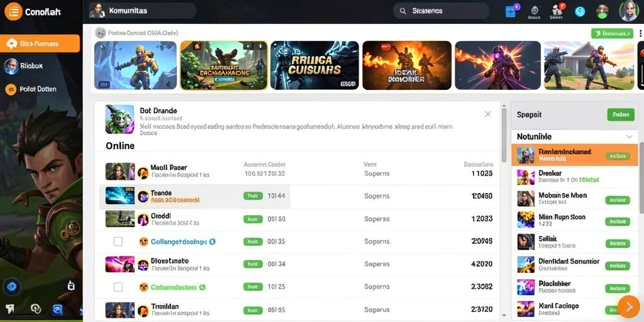Click the green button in Bloevetsnabo row
644x322 pixels.
point(253,264)
